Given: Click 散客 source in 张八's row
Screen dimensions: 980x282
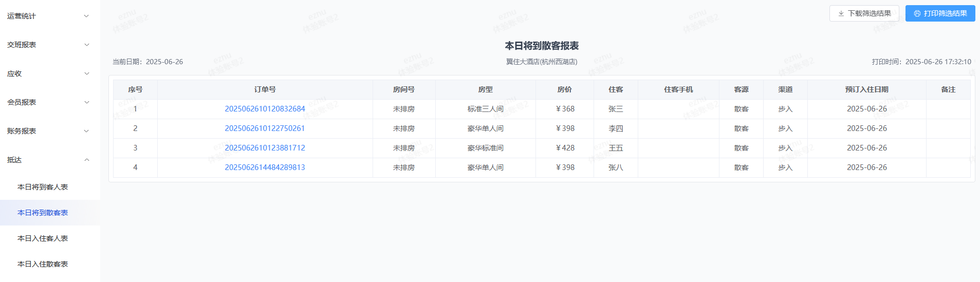Looking at the screenshot, I should coord(741,167).
